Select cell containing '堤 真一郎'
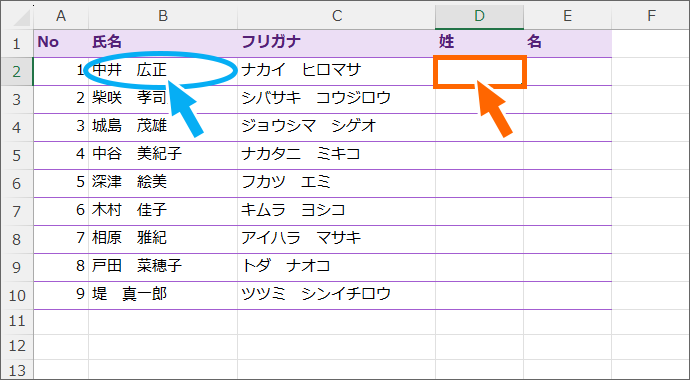690x380 pixels. [163, 296]
